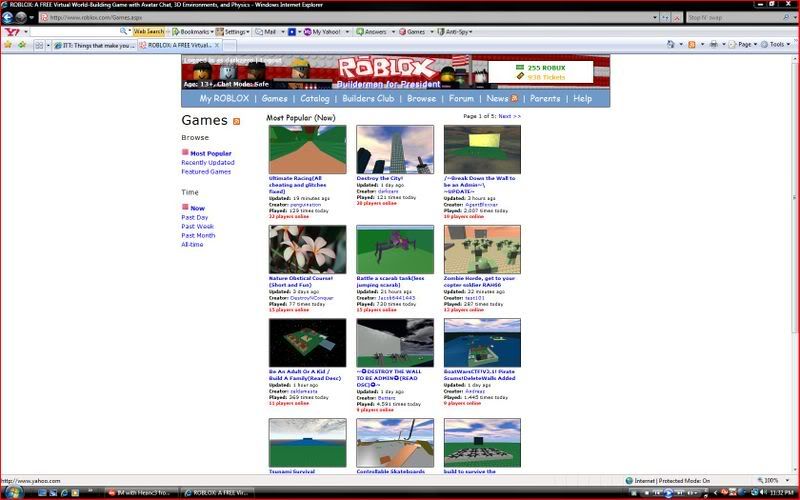Image resolution: width=800 pixels, height=500 pixels.
Task: Click the ROBLOX logo banner
Action: [388, 68]
